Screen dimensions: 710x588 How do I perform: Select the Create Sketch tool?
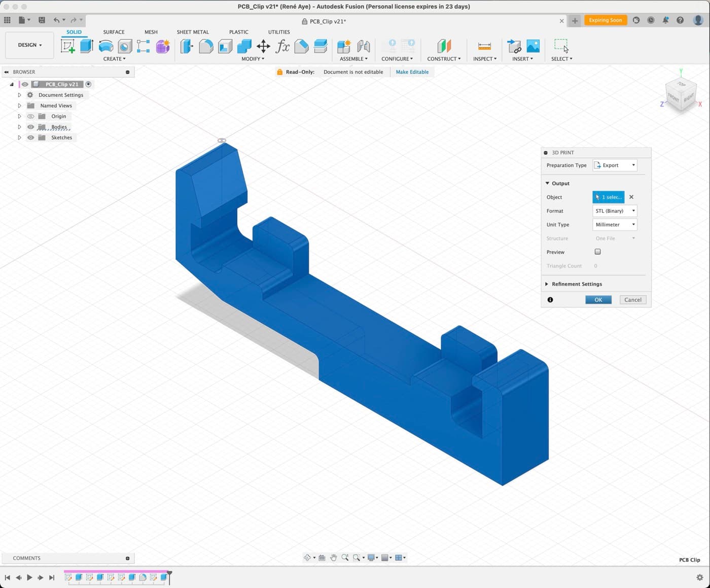point(67,46)
